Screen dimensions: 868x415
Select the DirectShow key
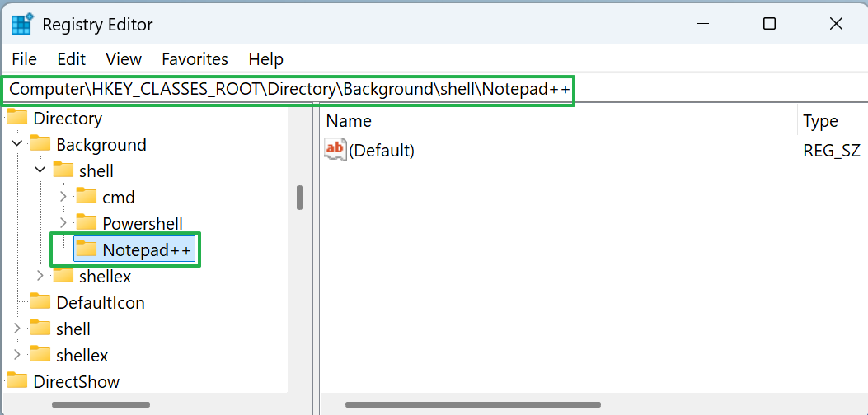[x=77, y=382]
